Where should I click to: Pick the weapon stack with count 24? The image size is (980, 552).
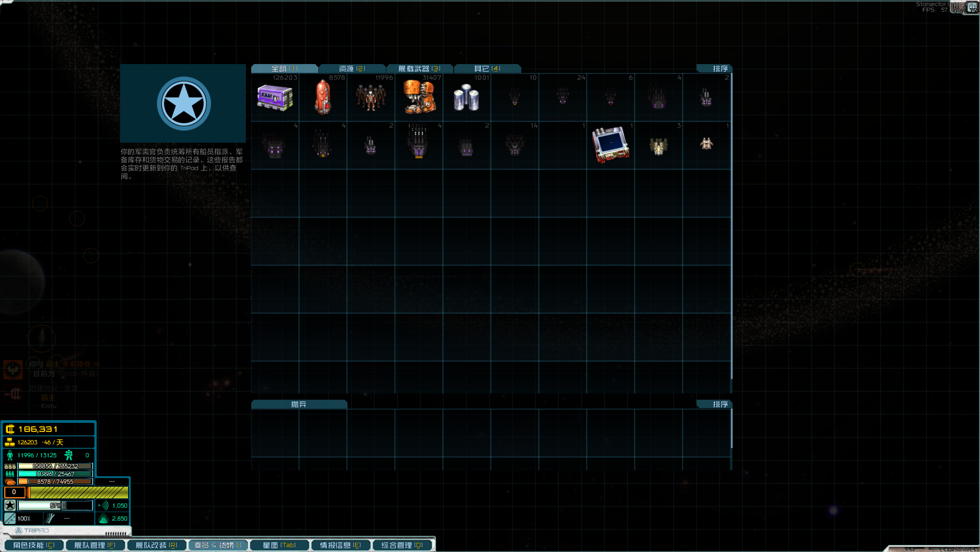[x=563, y=97]
